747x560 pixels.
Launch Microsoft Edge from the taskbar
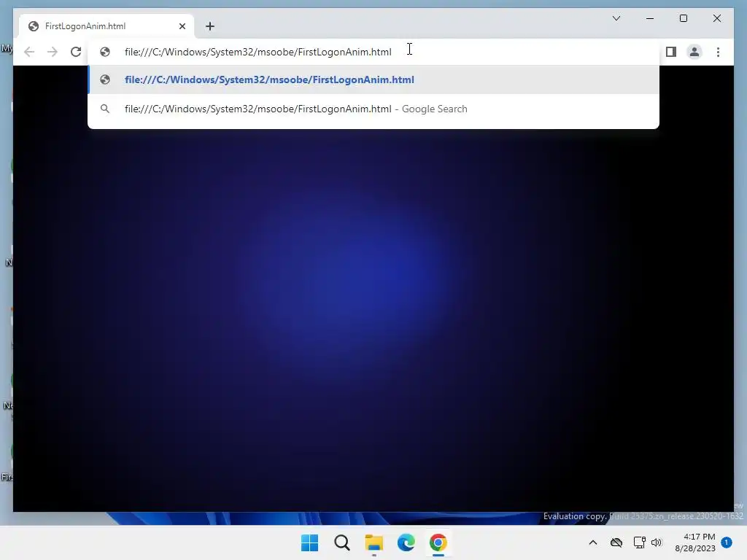tap(406, 542)
